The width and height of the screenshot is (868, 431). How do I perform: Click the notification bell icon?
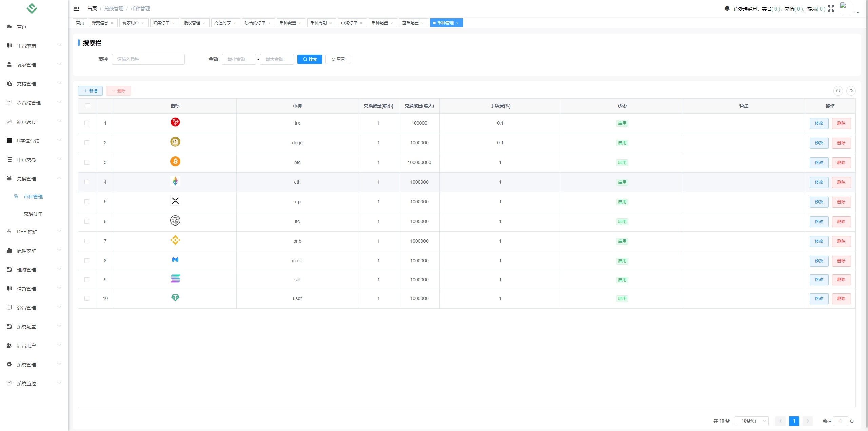tap(727, 8)
